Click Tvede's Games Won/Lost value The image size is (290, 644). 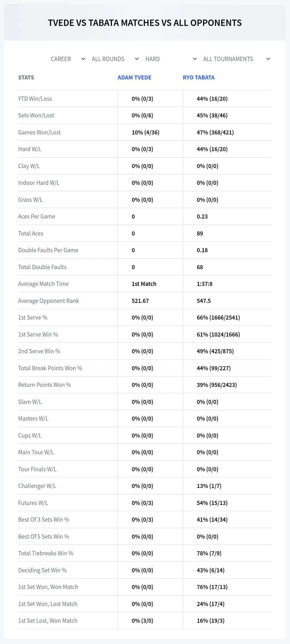(145, 132)
